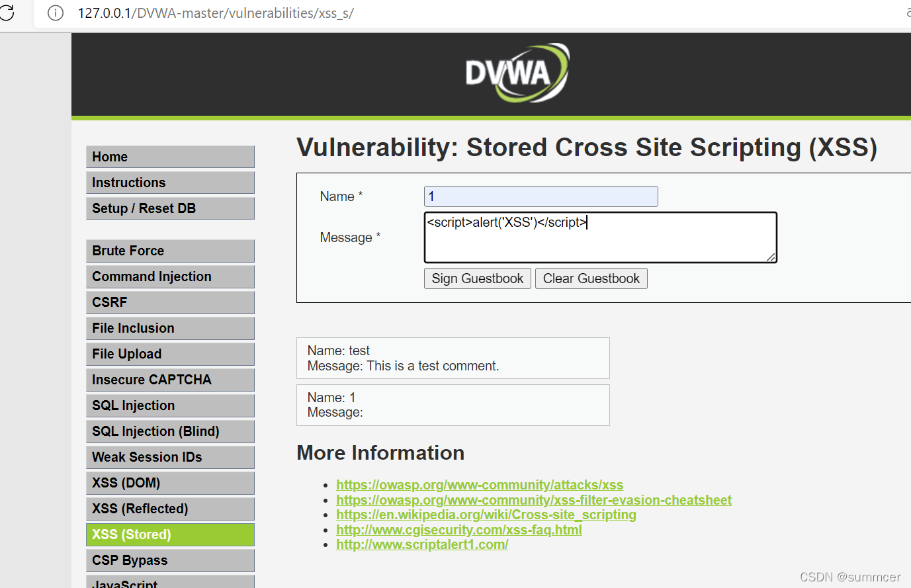Open owasp.org attacks/xss link
The height and width of the screenshot is (588, 911).
point(480,485)
